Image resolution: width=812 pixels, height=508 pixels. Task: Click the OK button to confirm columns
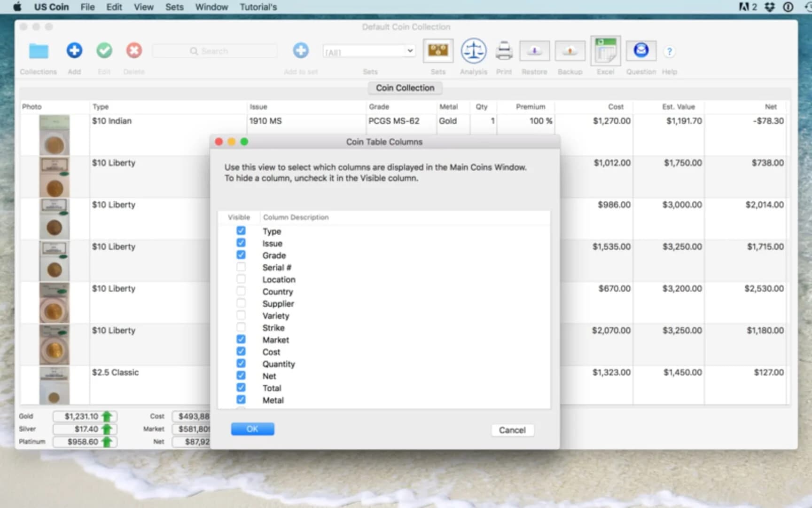(x=252, y=429)
